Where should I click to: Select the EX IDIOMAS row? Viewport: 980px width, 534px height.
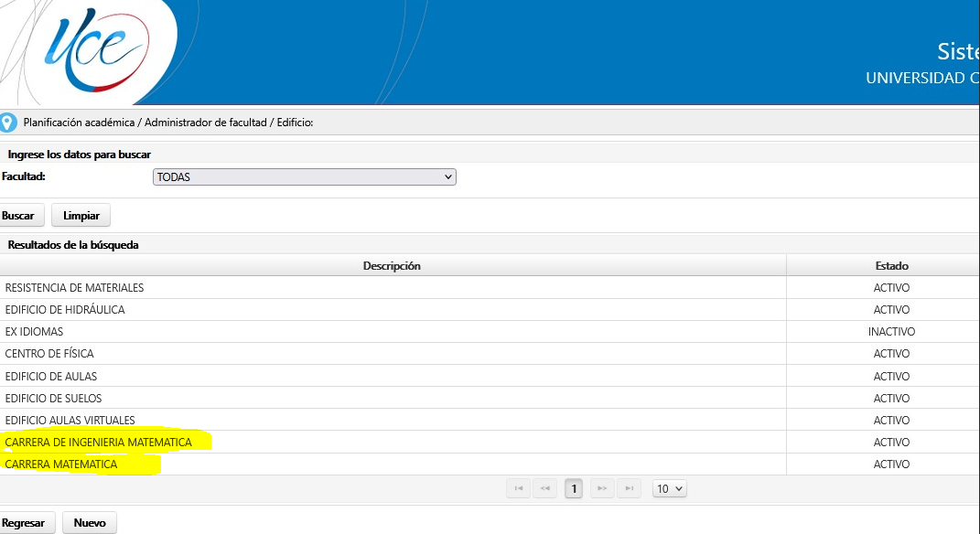click(35, 332)
